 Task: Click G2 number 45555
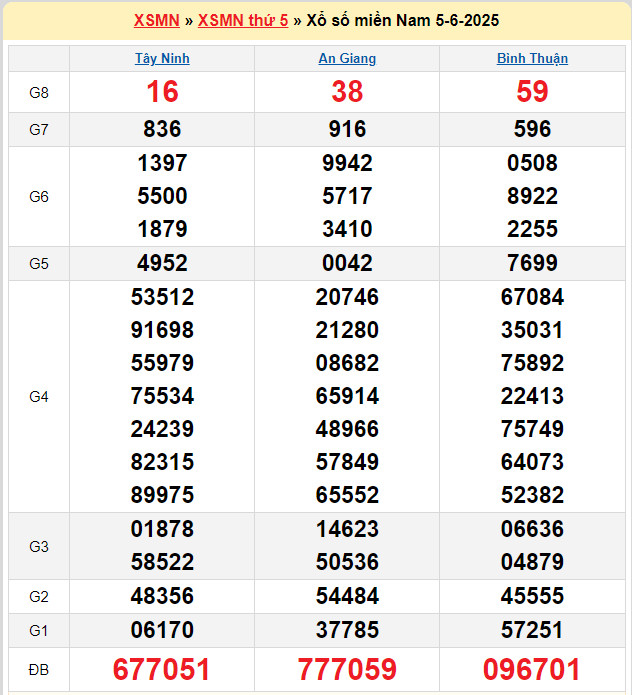[x=532, y=596]
